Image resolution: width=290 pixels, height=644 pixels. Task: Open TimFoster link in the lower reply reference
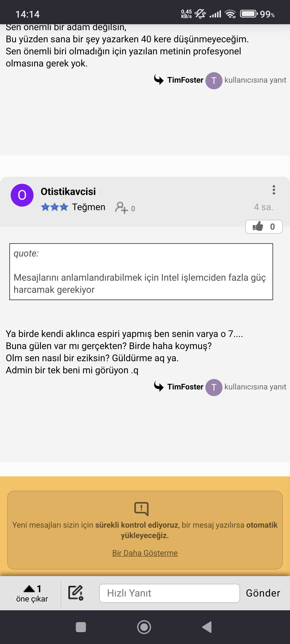tap(185, 387)
